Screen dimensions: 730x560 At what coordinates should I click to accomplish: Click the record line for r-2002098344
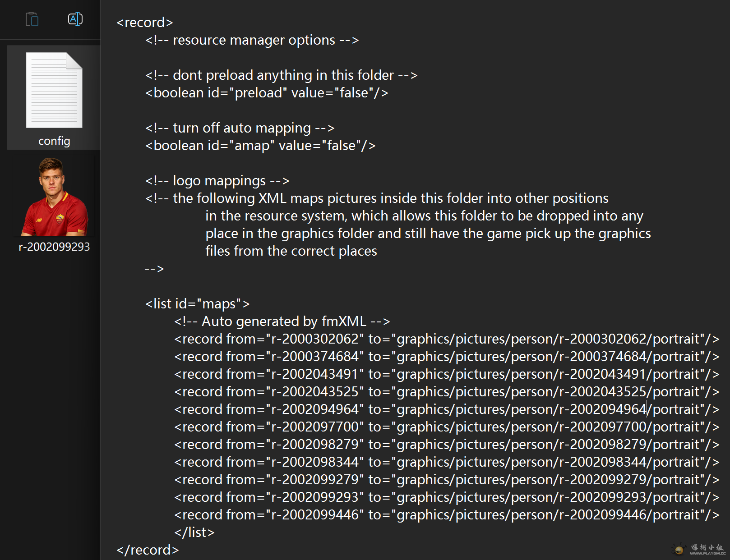[447, 462]
